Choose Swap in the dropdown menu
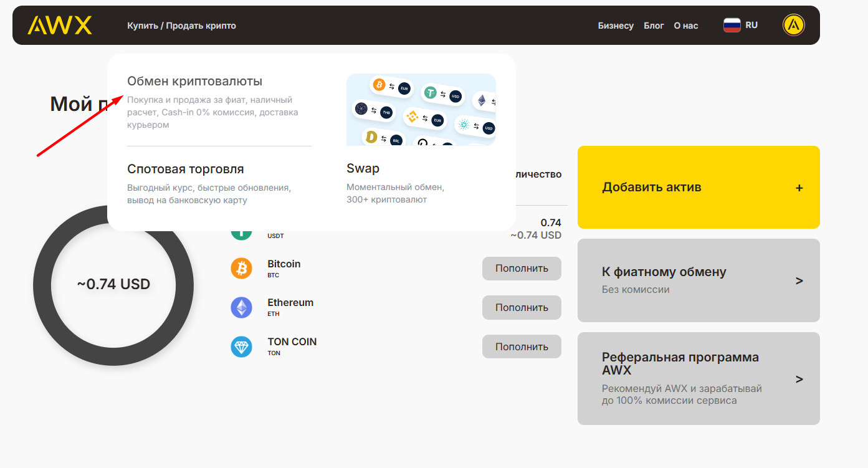Viewport: 868px width, 468px height. tap(363, 169)
